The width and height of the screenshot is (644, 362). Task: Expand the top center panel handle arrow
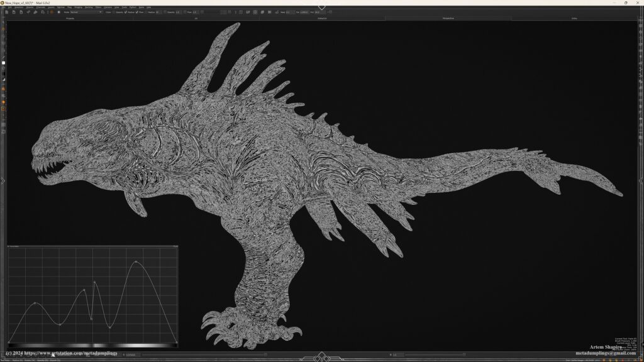coord(321,8)
